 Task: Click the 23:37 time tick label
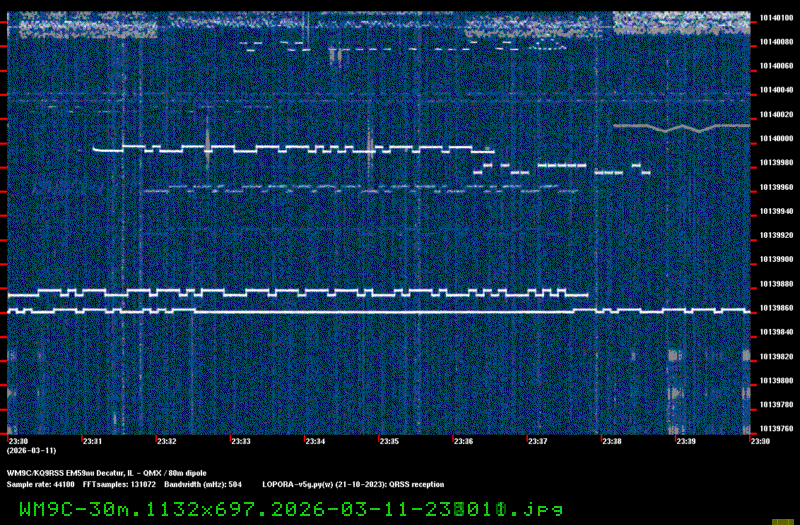[x=538, y=441]
